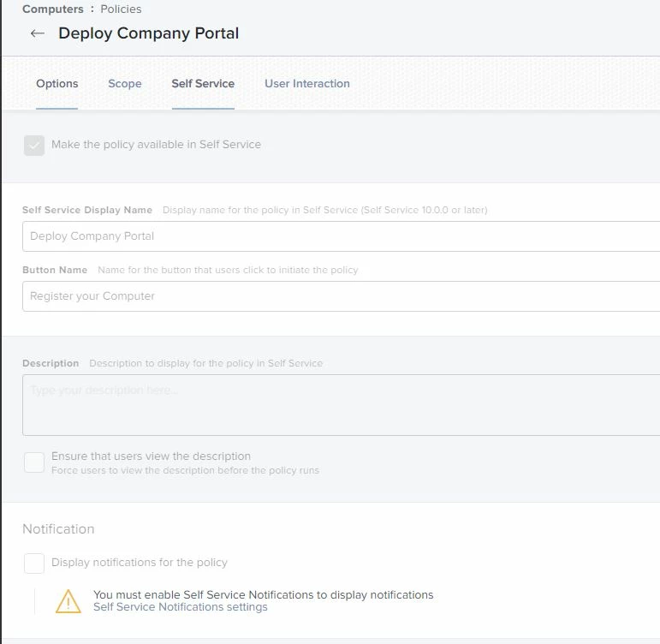Viewport: 660px width, 644px height.
Task: Click the Button Name label
Action: (55, 270)
